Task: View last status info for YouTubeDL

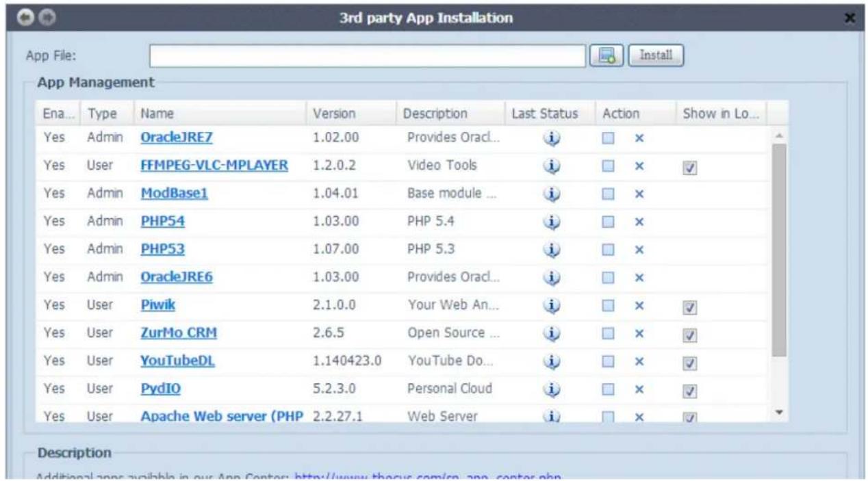Action: click(x=552, y=361)
